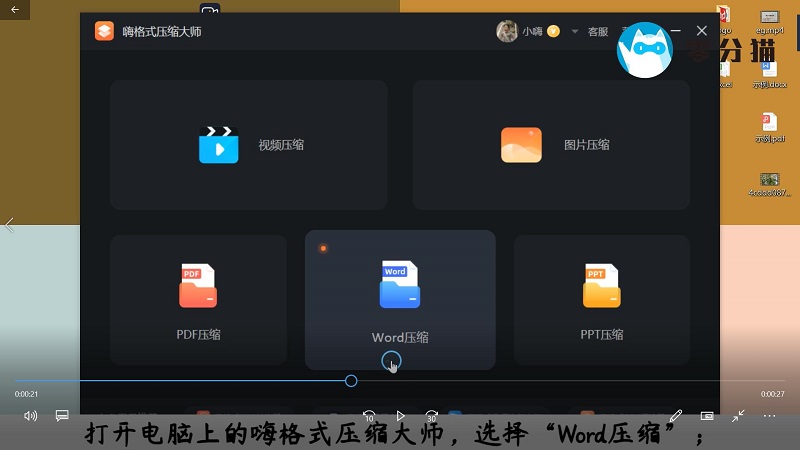Image resolution: width=800 pixels, height=450 pixels.
Task: Open the PPT压缩 card
Action: coord(602,300)
